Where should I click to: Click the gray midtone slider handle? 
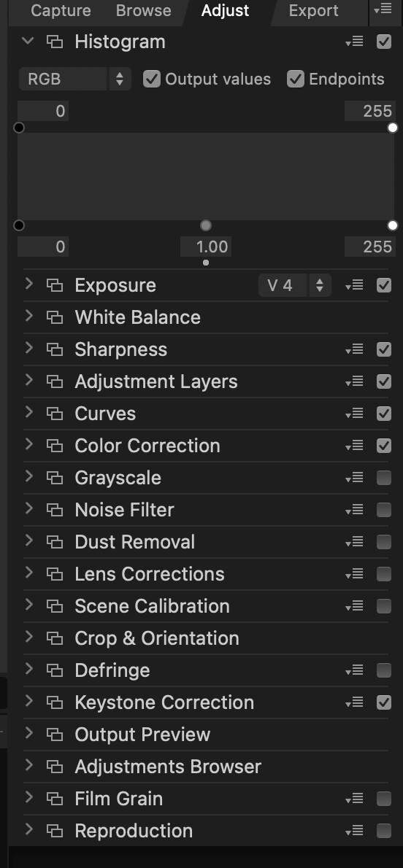coord(206,225)
